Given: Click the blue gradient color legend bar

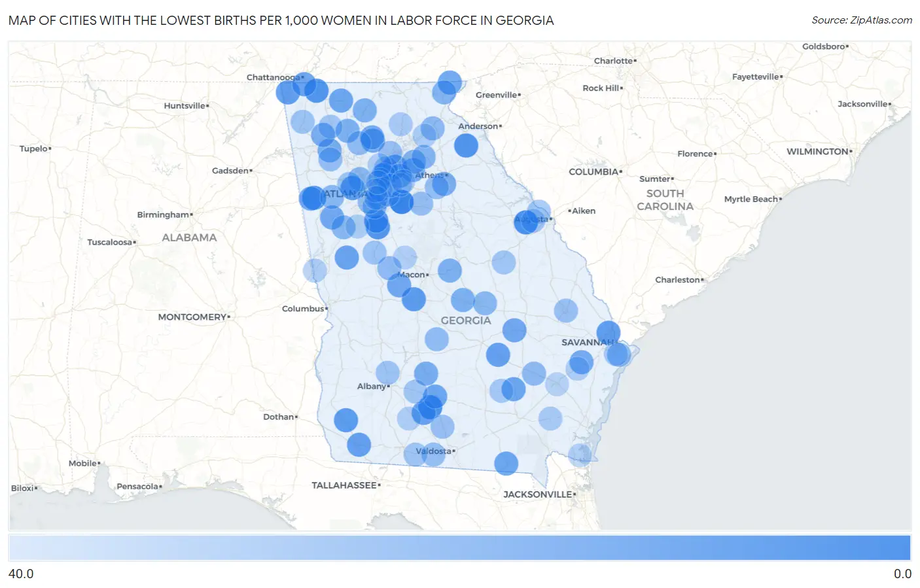Looking at the screenshot, I should click(459, 548).
